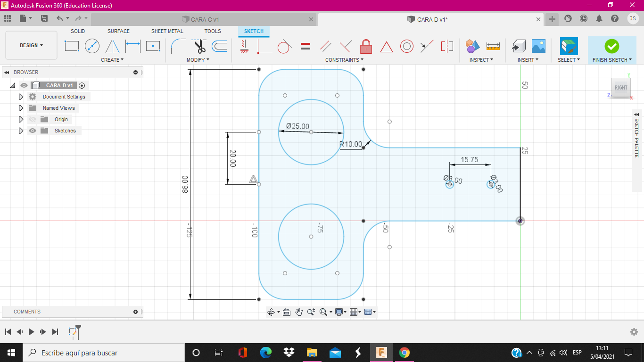Toggle visibility of the Sketches folder

click(33, 131)
